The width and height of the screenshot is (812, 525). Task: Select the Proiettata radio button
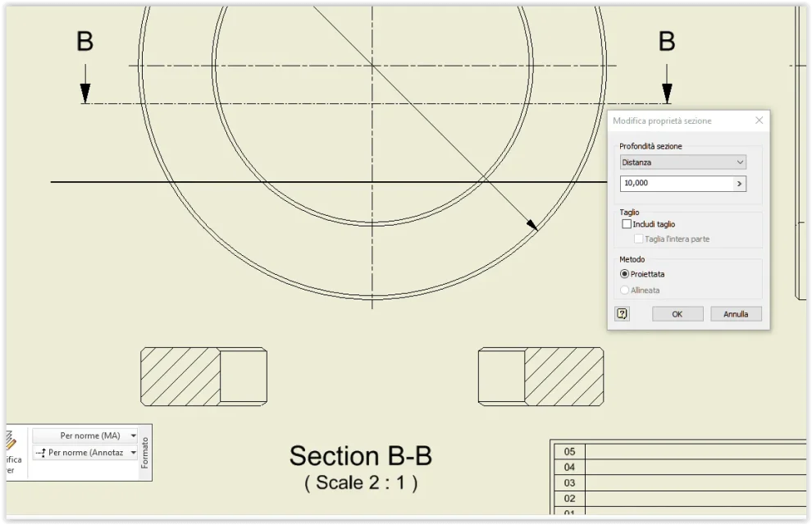point(624,274)
